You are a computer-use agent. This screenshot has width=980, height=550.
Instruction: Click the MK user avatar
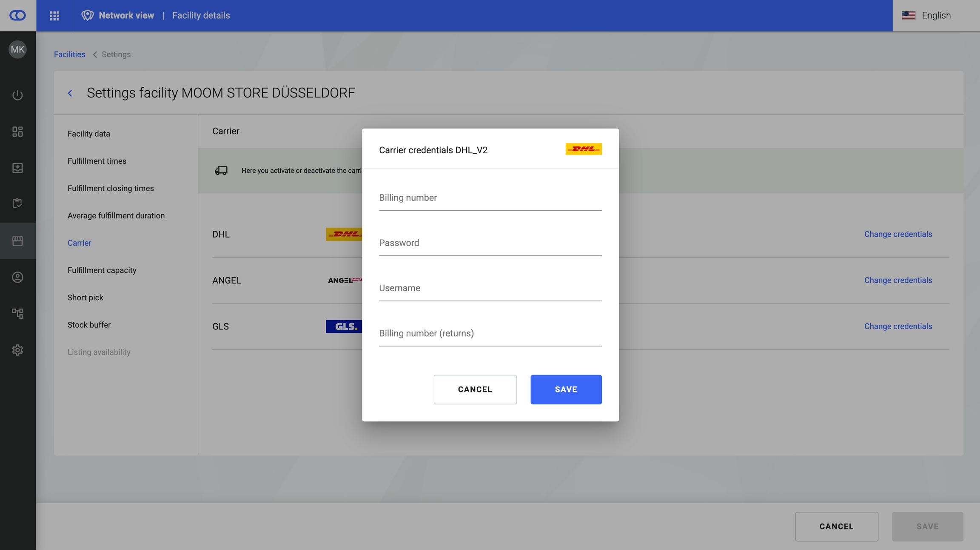17,49
